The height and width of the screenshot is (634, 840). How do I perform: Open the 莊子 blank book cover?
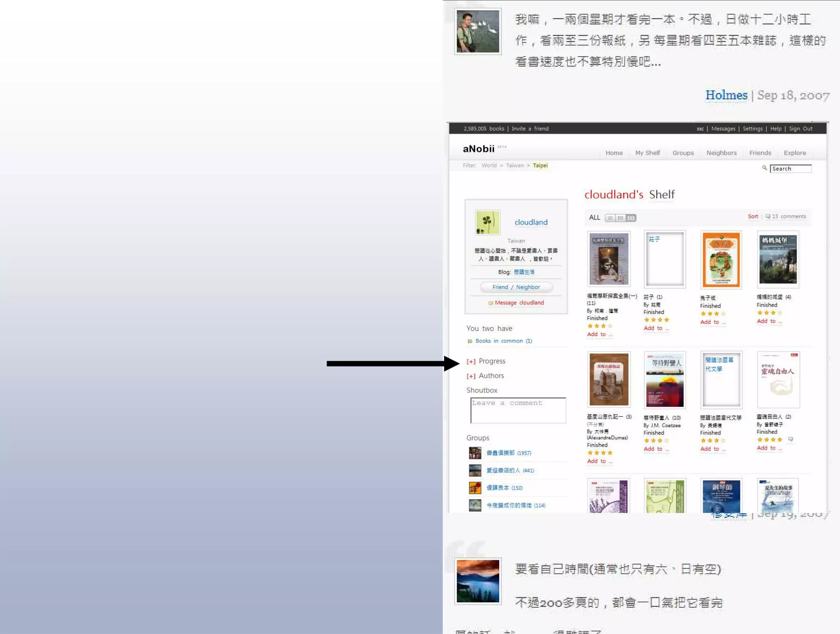(665, 259)
